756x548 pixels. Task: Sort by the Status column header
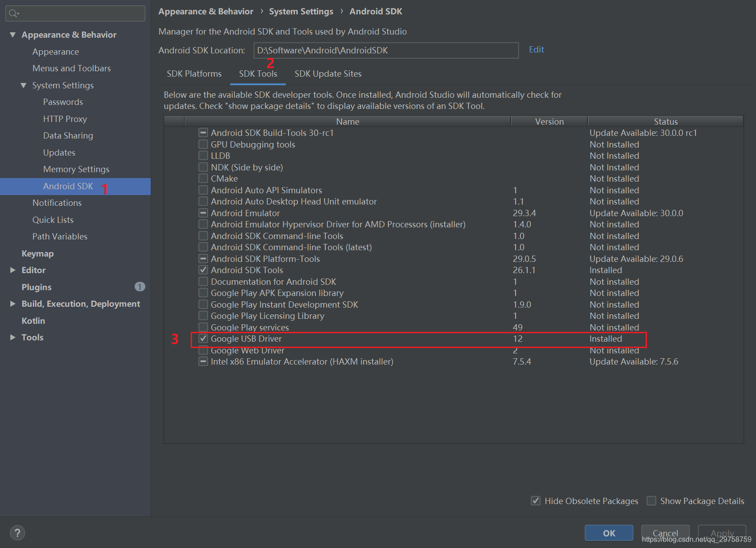coord(665,122)
